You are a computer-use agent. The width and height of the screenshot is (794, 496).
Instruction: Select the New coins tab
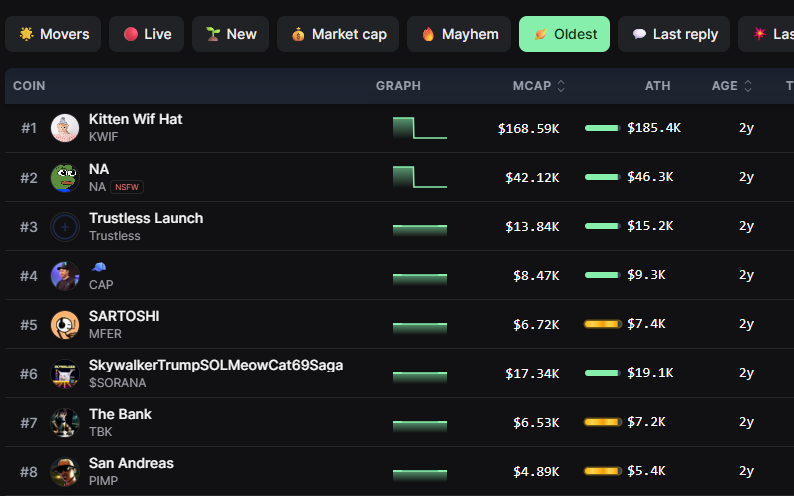click(230, 34)
